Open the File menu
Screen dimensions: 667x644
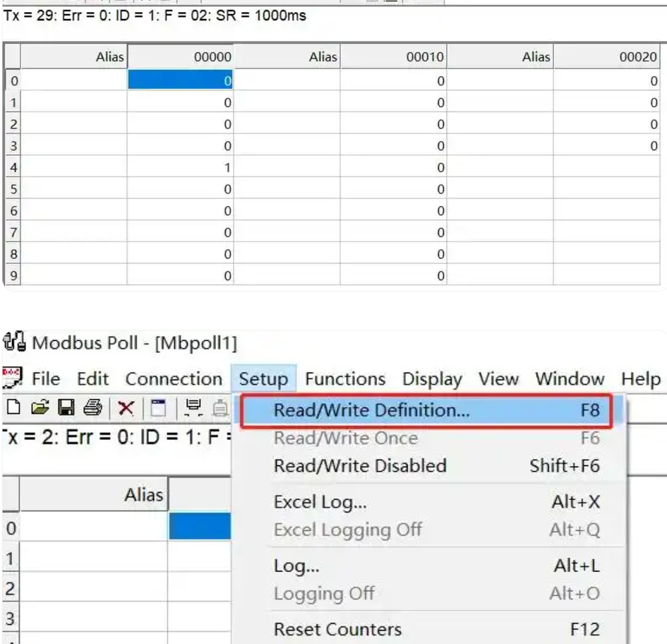coord(46,378)
